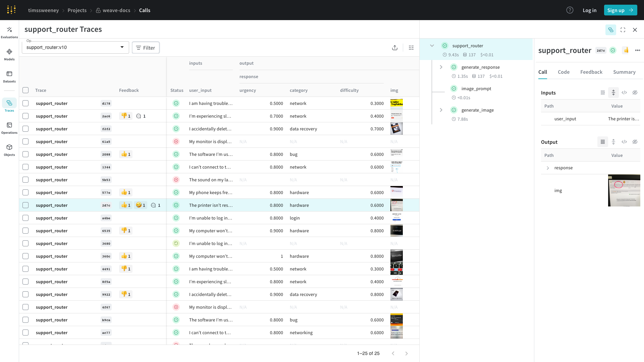
Task: Toggle checkbox for support_router row 2088
Action: click(25, 154)
